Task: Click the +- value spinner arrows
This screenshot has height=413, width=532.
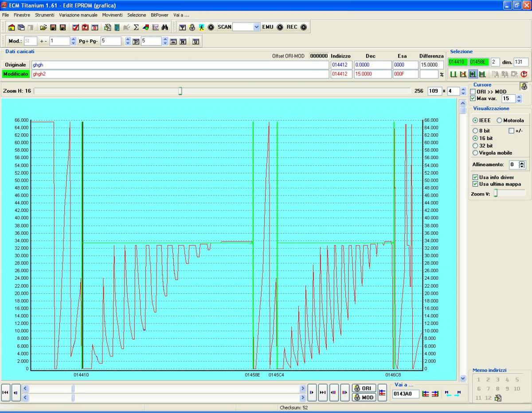Action: point(74,41)
